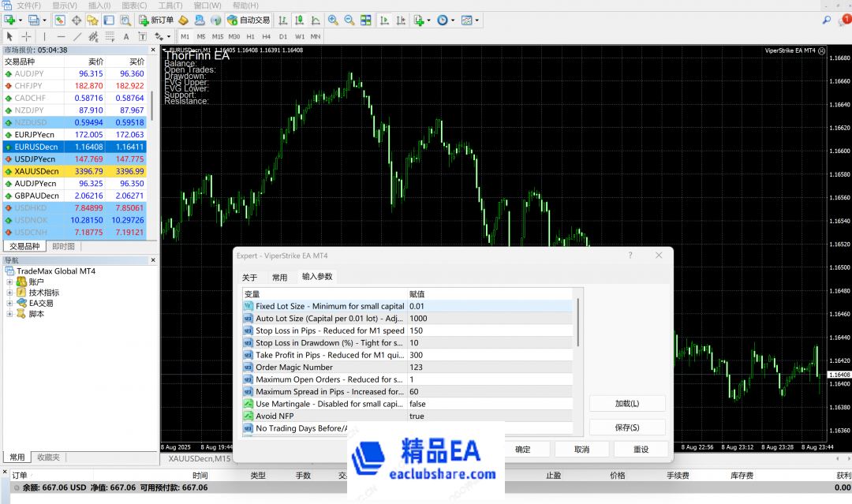Open the Data Window crosshair-circle icon
This screenshot has height=504, width=852.
(77, 20)
